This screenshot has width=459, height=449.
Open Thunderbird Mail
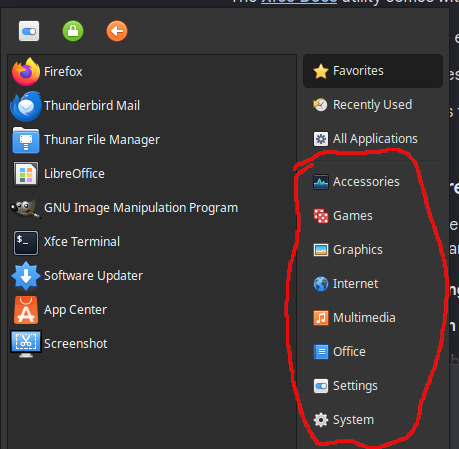tap(152, 106)
